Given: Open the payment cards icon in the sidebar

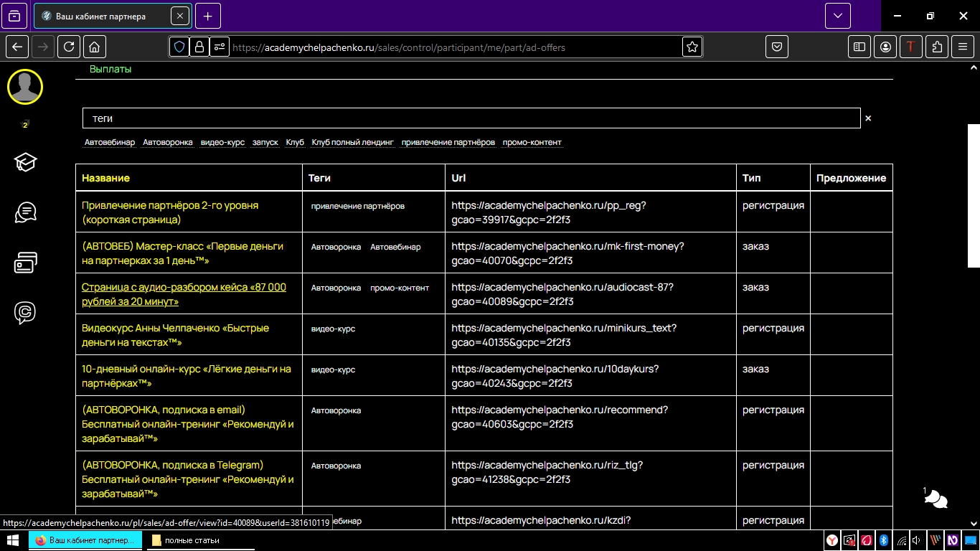Looking at the screenshot, I should pyautogui.click(x=25, y=263).
